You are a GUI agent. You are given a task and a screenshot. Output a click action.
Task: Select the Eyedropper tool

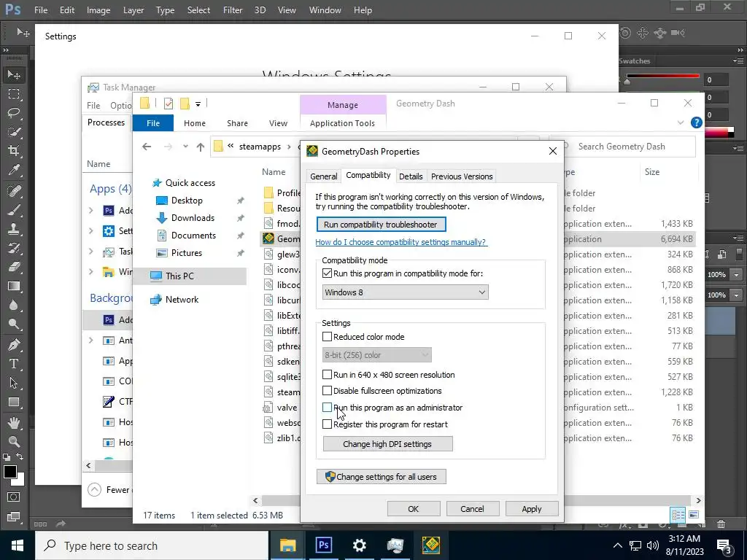coord(14,170)
